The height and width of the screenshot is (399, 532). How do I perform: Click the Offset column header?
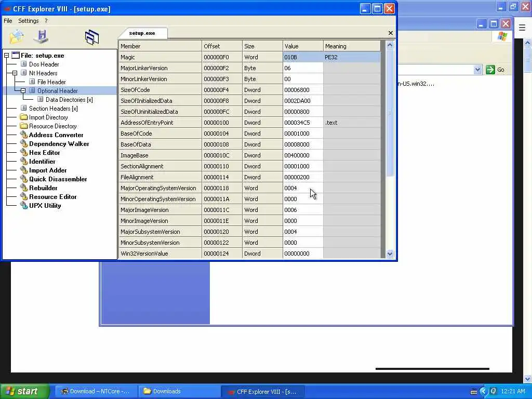coord(222,46)
